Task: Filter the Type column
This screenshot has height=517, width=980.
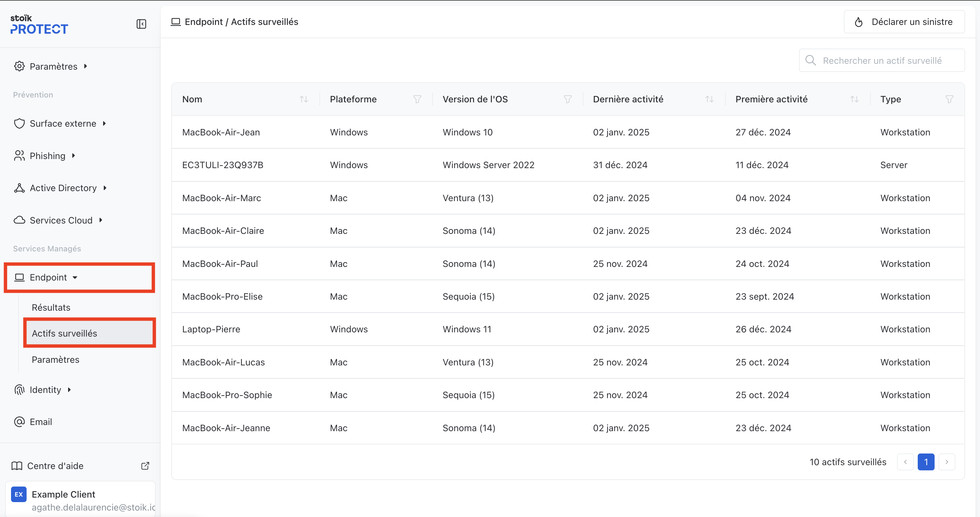Action: [x=949, y=99]
